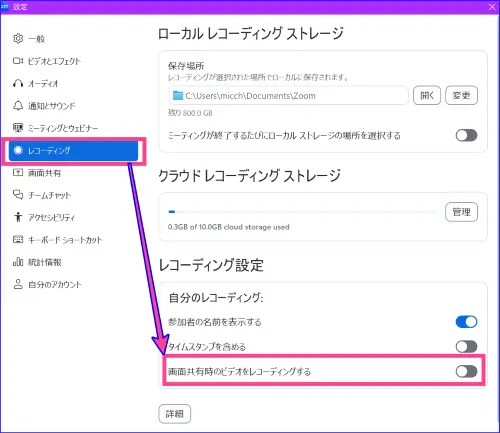Click the share screen icon for 画面共有
500x433 pixels.
[18, 173]
